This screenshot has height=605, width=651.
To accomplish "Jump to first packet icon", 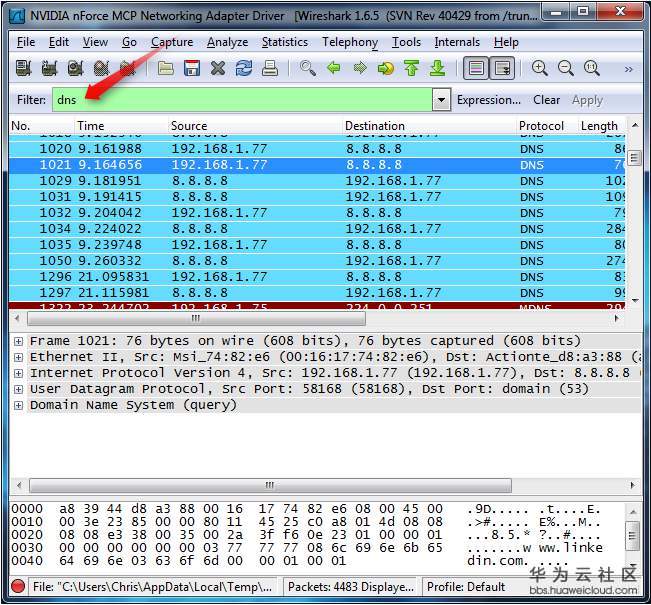I will 411,68.
